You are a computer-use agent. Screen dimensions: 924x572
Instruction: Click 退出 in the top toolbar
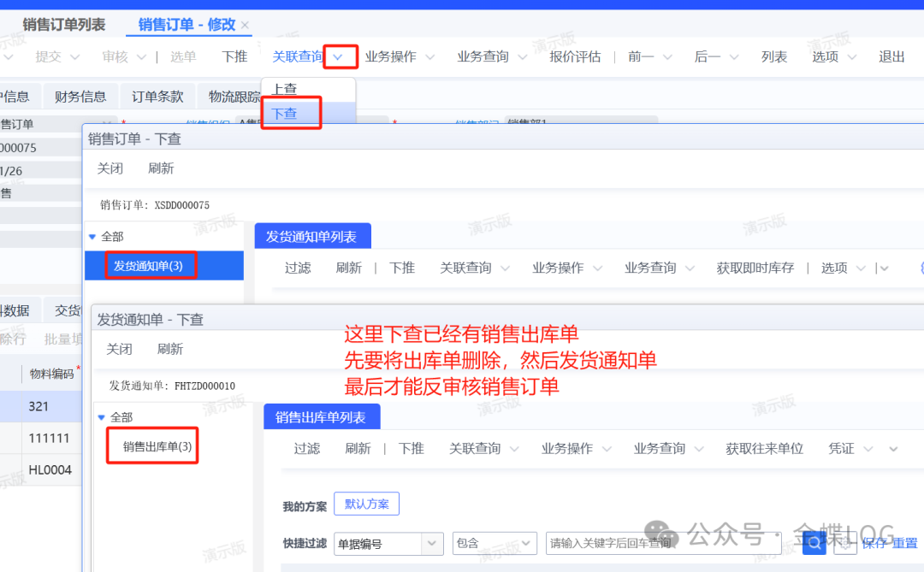891,57
